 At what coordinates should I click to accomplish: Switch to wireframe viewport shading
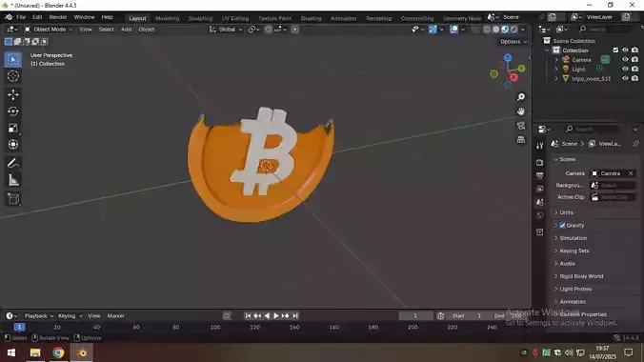coord(487,30)
